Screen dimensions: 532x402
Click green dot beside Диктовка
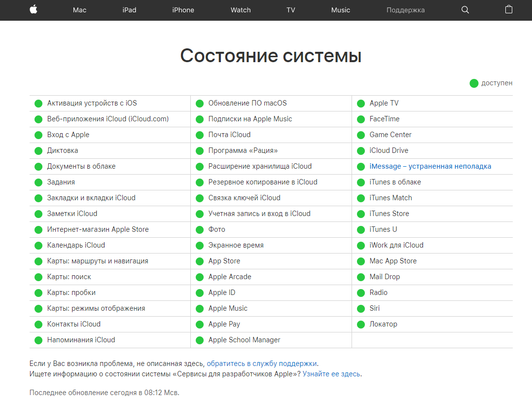pyautogui.click(x=38, y=151)
